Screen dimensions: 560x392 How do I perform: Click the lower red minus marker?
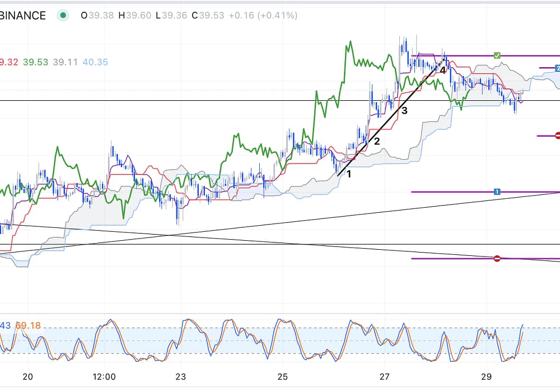497,258
